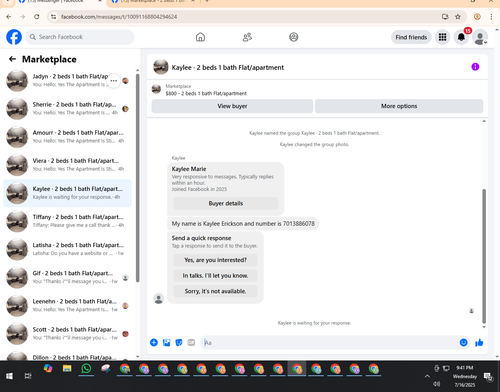Click the View buyer button
Screen dimensions: 500x392
pyautogui.click(x=232, y=106)
